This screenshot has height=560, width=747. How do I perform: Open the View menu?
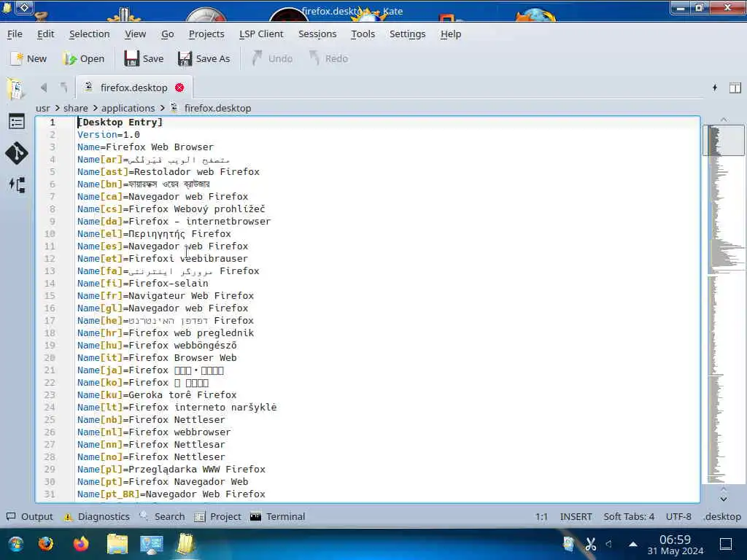(135, 34)
